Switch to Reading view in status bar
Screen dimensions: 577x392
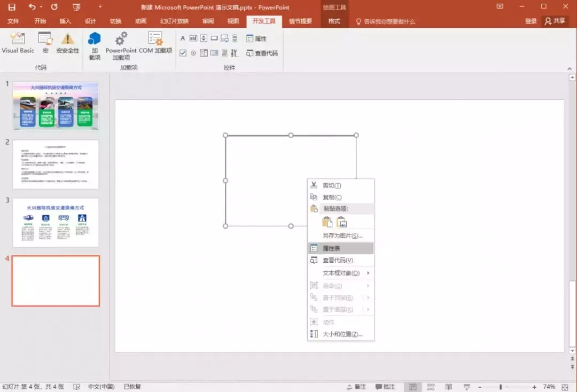click(x=449, y=387)
